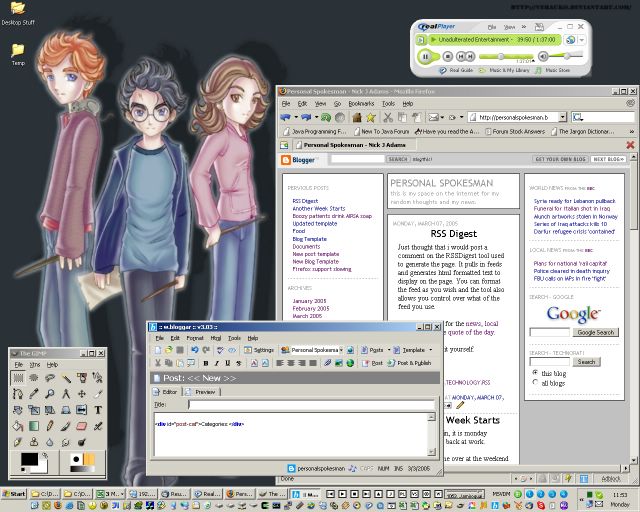Select the Fuzzy Select magic wand in GIMP

[66, 378]
